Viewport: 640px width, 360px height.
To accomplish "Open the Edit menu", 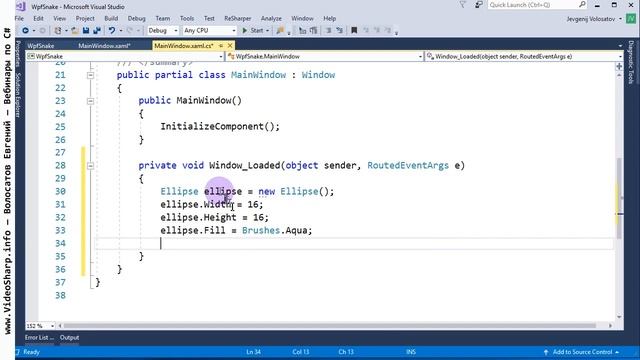I will [x=38, y=18].
